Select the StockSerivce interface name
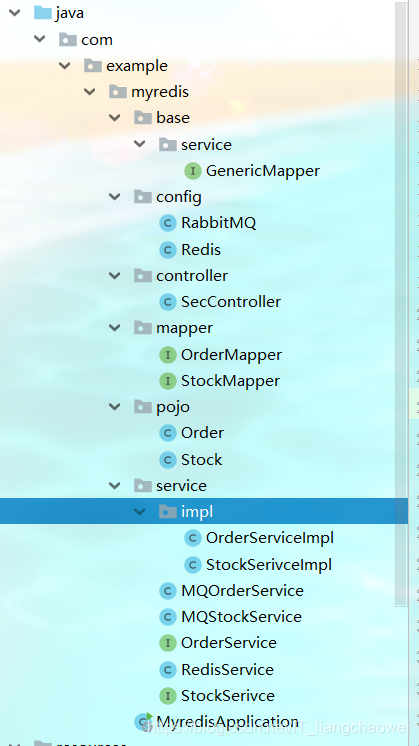 pos(228,696)
